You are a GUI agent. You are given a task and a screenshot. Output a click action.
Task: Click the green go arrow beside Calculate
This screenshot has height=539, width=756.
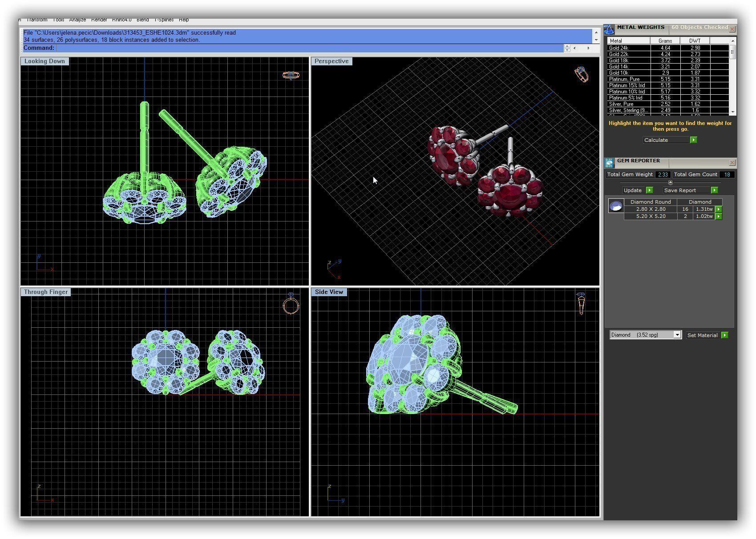693,140
